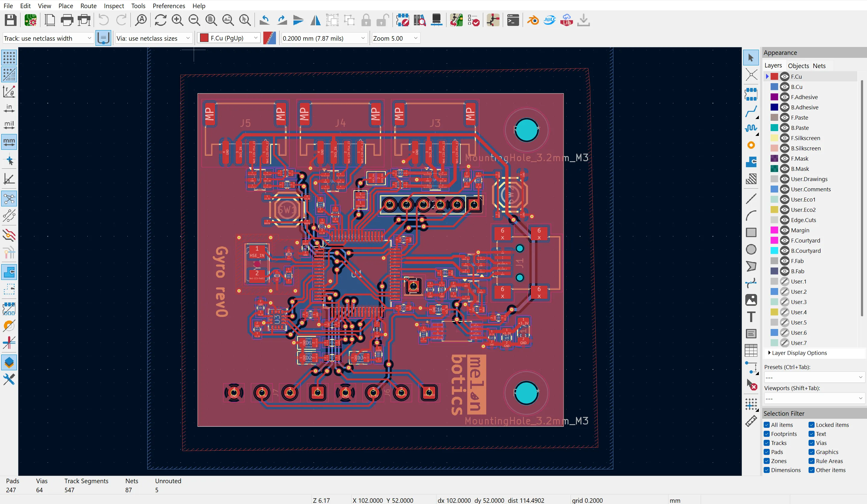867x504 pixels.
Task: Select the Add via tool
Action: (x=751, y=145)
